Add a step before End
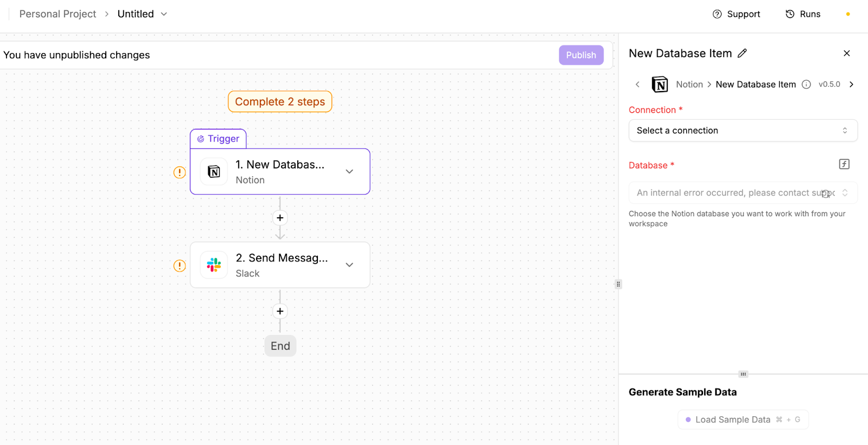Viewport: 868px width, 445px height. coord(280,311)
